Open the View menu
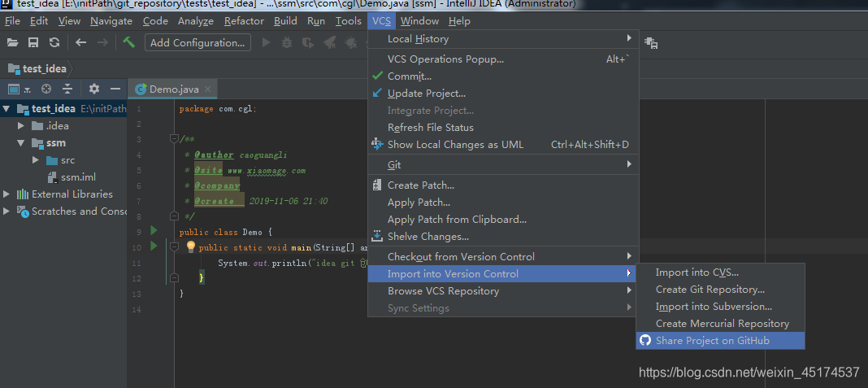 click(69, 21)
